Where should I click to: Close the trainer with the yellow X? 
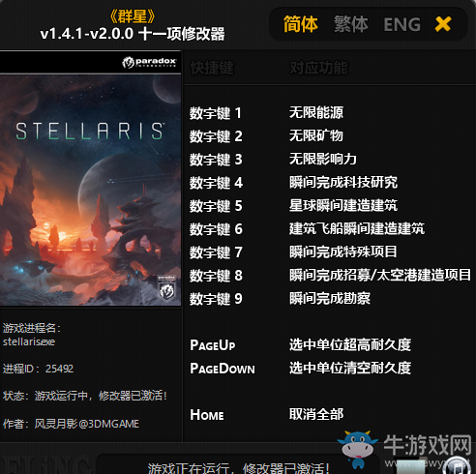[x=443, y=24]
